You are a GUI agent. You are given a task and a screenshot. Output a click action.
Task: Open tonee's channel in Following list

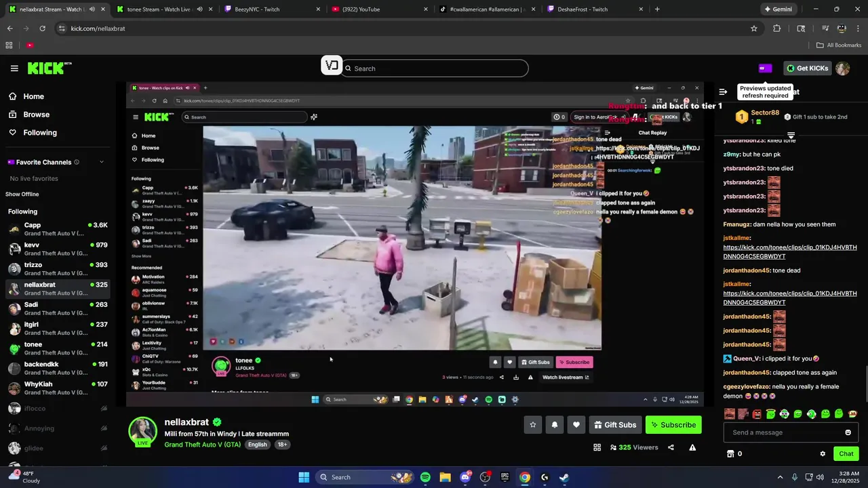pos(58,348)
